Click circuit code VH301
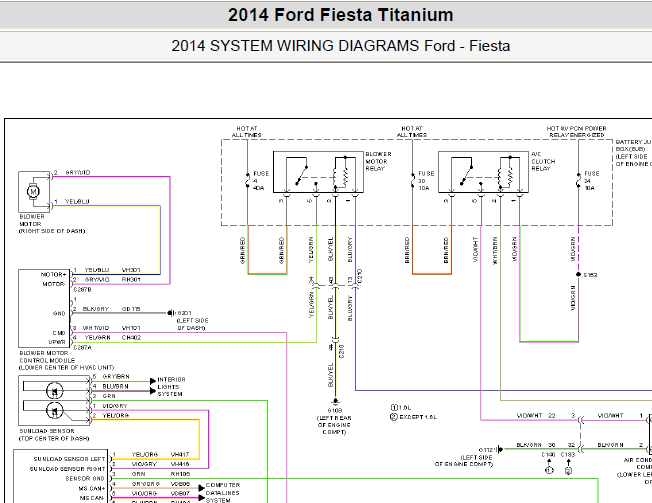 pos(131,270)
